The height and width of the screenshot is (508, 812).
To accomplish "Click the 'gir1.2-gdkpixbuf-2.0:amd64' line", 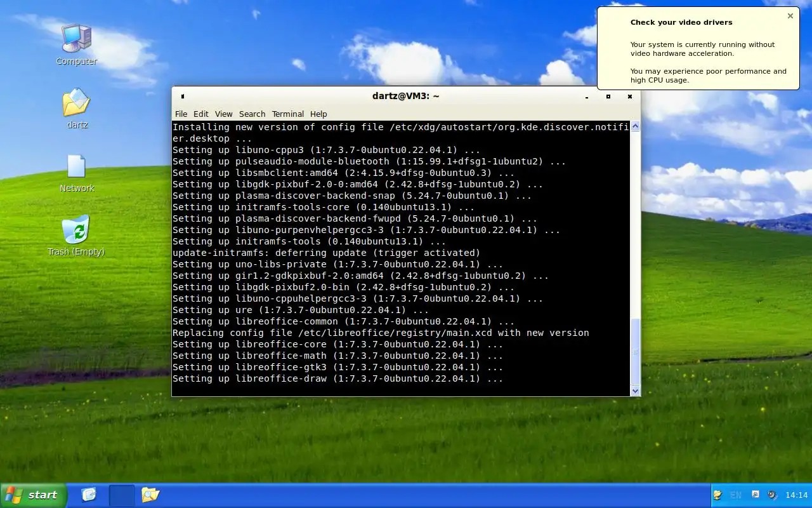I will (361, 276).
